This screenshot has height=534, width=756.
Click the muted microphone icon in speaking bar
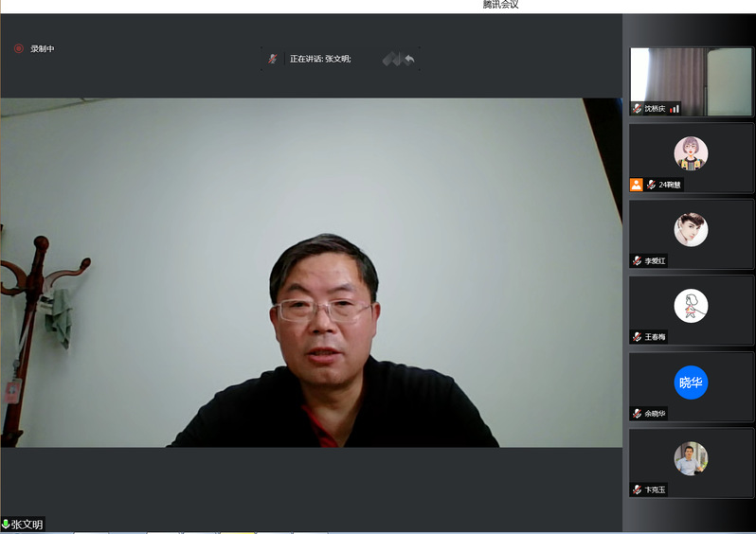272,59
